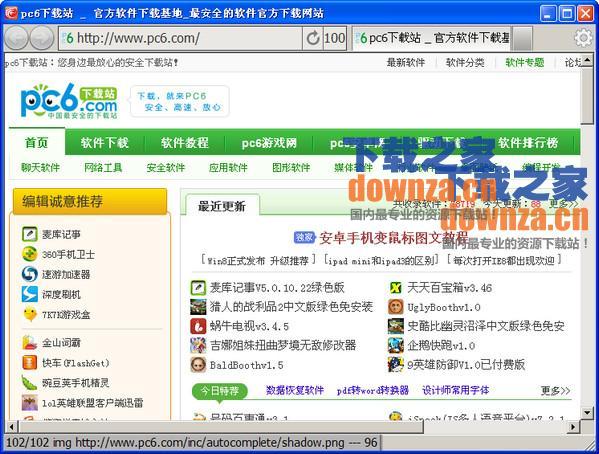Click the horizontal scrollbar thumb
599x454 pixels.
(x=221, y=426)
